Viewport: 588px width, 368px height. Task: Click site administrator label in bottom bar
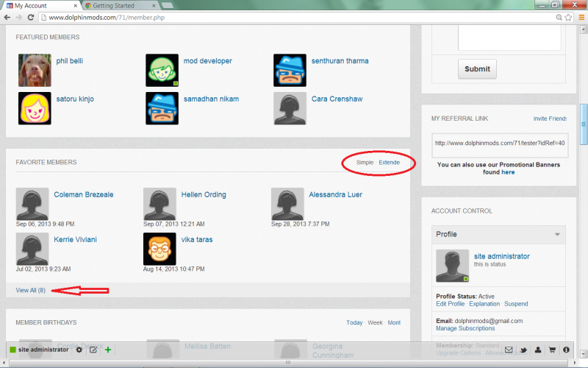[x=43, y=350]
